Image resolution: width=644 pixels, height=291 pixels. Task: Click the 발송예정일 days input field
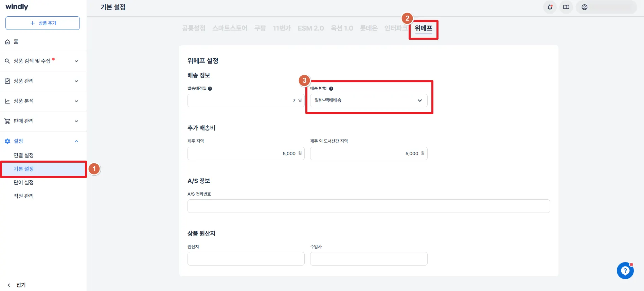(x=246, y=101)
